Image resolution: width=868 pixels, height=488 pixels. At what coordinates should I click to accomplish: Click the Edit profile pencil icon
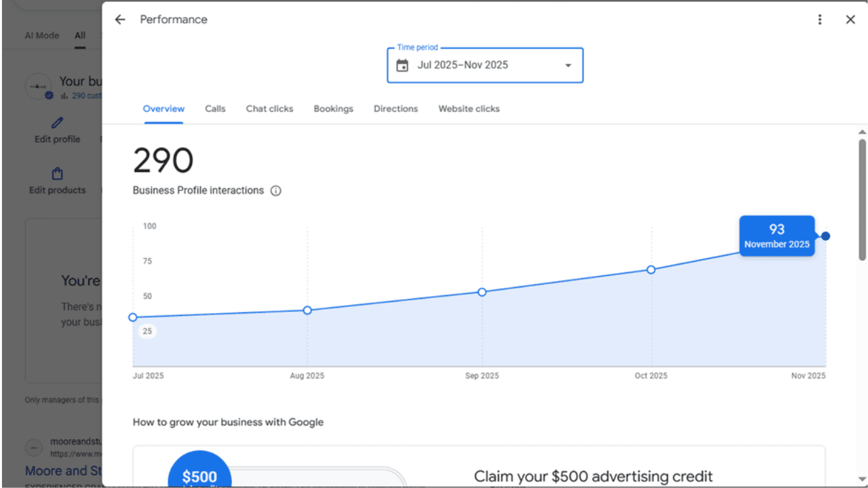coord(58,123)
